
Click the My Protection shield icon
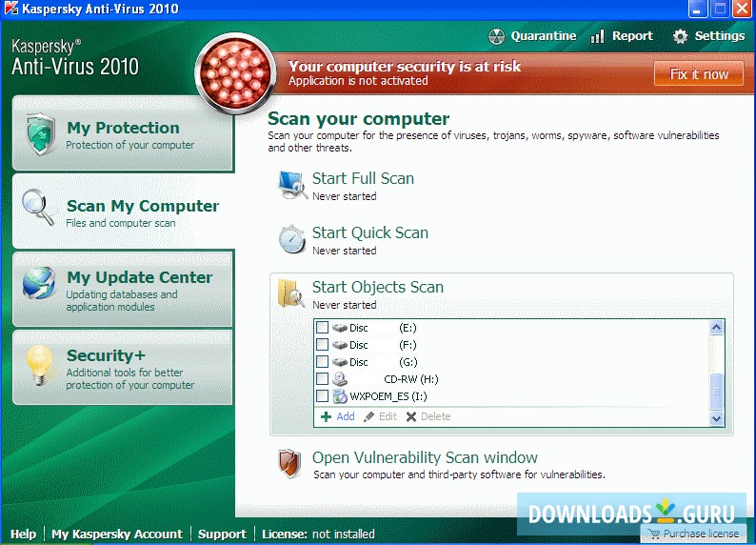click(x=41, y=134)
